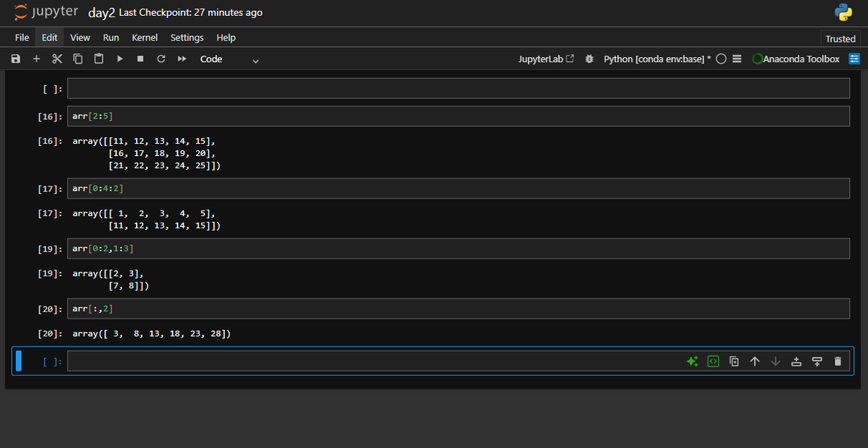This screenshot has height=448, width=868.
Task: Click the arr[0:2,1:3] code cell
Action: (x=459, y=249)
